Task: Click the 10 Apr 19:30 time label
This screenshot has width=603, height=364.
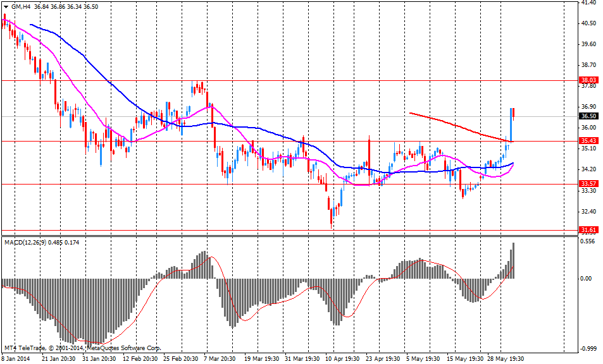Action: point(342,358)
